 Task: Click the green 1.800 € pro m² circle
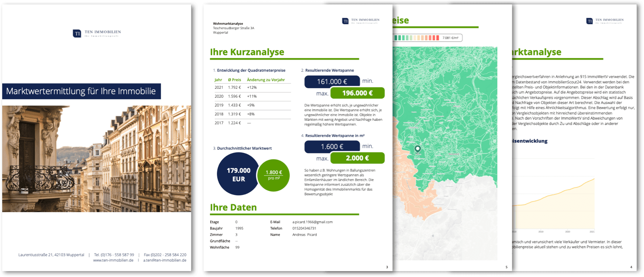click(274, 175)
